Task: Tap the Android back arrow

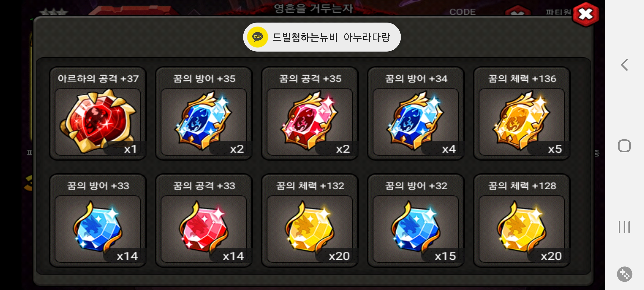Action: coord(624,65)
